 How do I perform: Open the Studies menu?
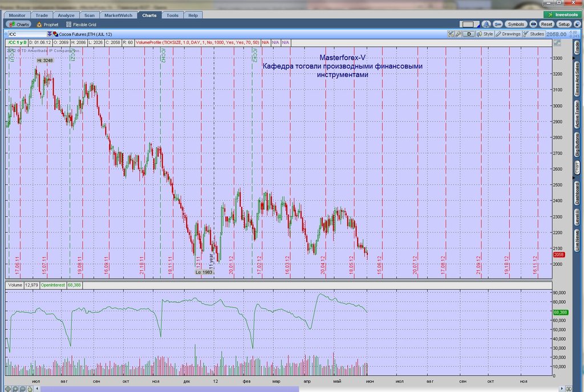tap(534, 34)
